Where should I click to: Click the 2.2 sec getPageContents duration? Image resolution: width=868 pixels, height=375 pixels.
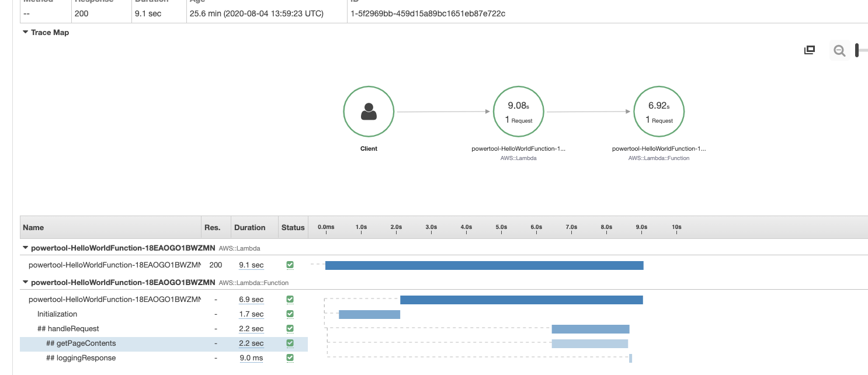[x=251, y=343]
